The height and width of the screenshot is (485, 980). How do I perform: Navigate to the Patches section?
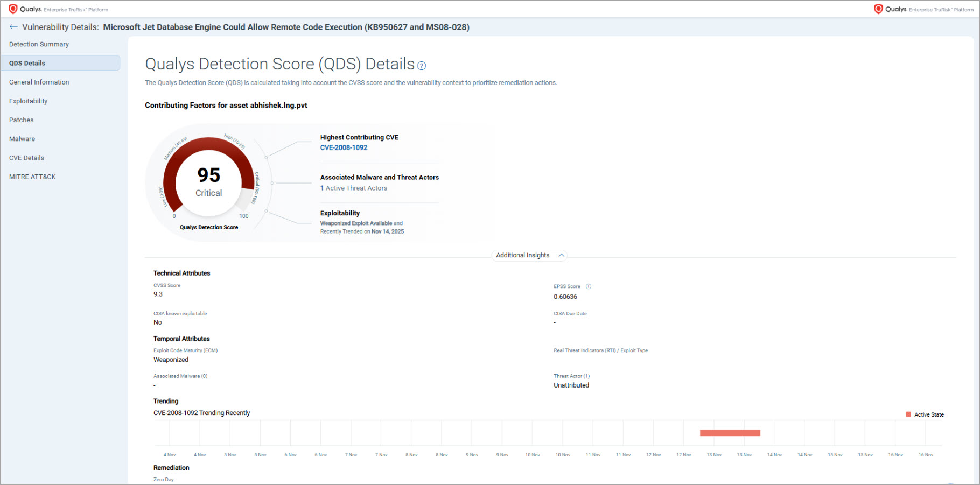click(x=21, y=120)
